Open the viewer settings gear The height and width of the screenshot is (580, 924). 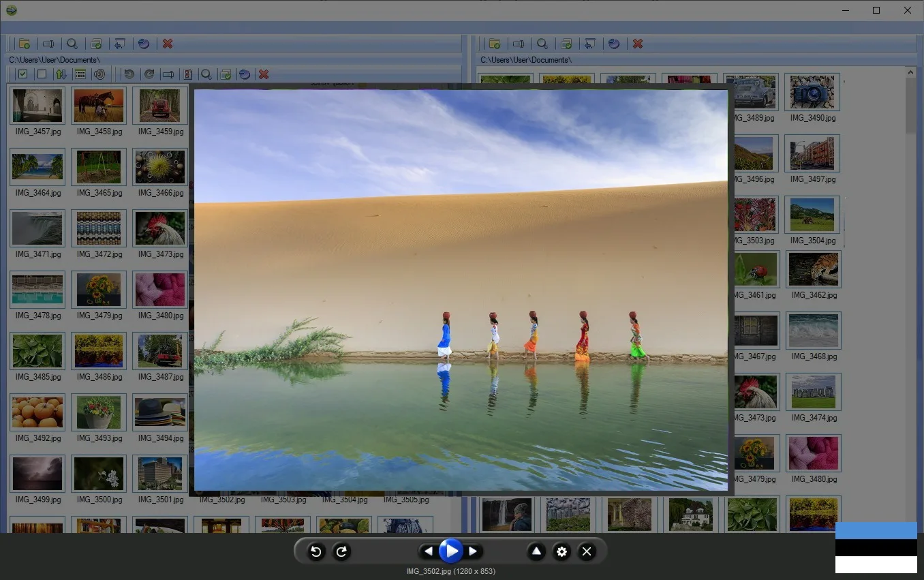[561, 551]
